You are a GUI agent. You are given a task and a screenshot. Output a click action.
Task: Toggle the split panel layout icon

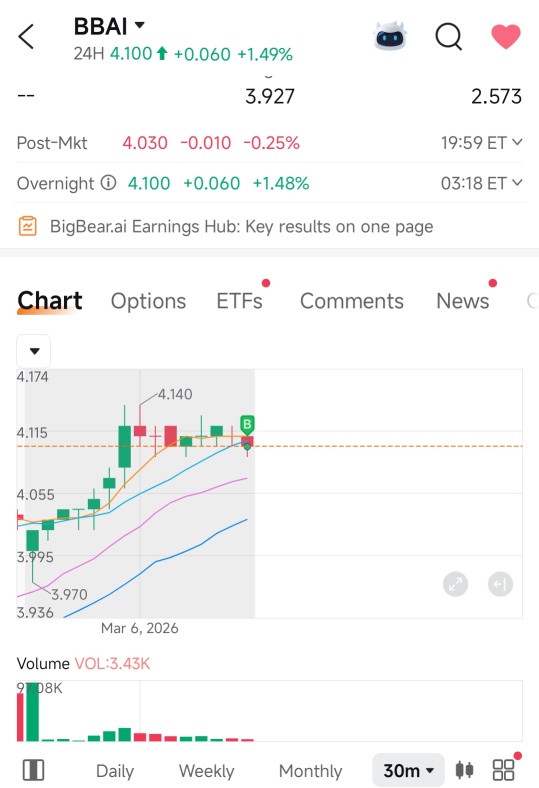coord(34,770)
